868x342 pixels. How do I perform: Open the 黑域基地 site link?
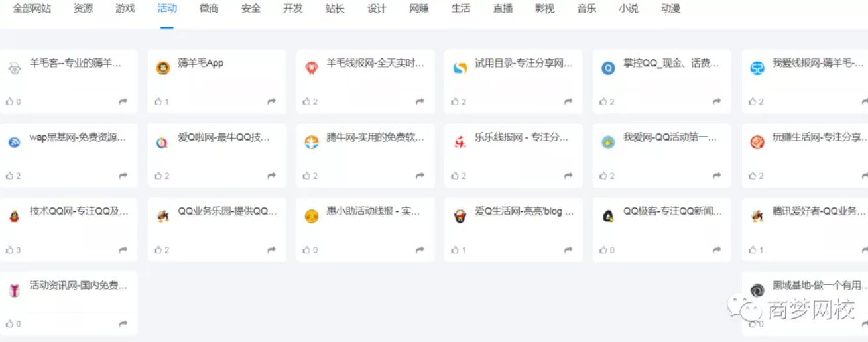point(820,286)
